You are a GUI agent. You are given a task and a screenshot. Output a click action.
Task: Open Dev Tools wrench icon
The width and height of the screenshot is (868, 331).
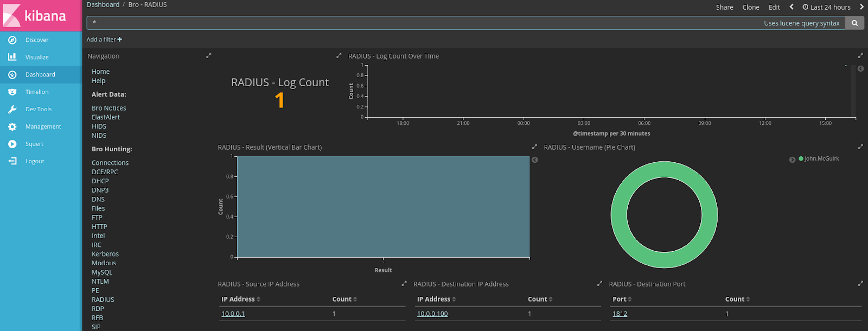12,109
